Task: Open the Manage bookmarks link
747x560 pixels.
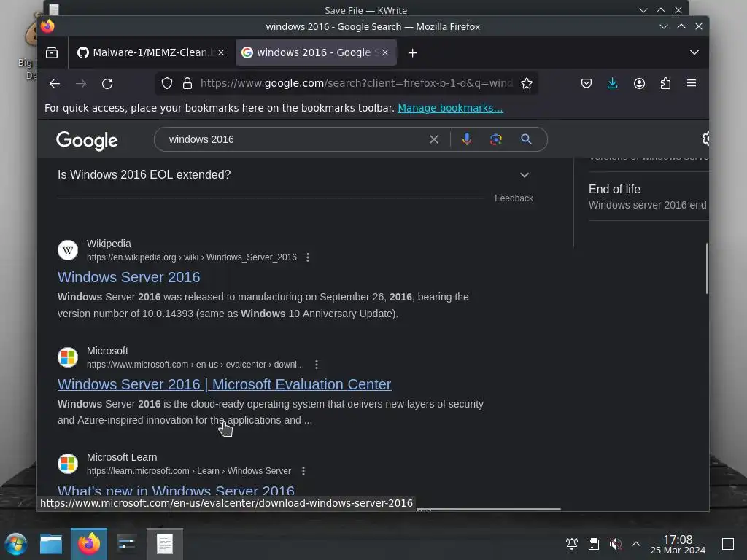Action: 450,108
